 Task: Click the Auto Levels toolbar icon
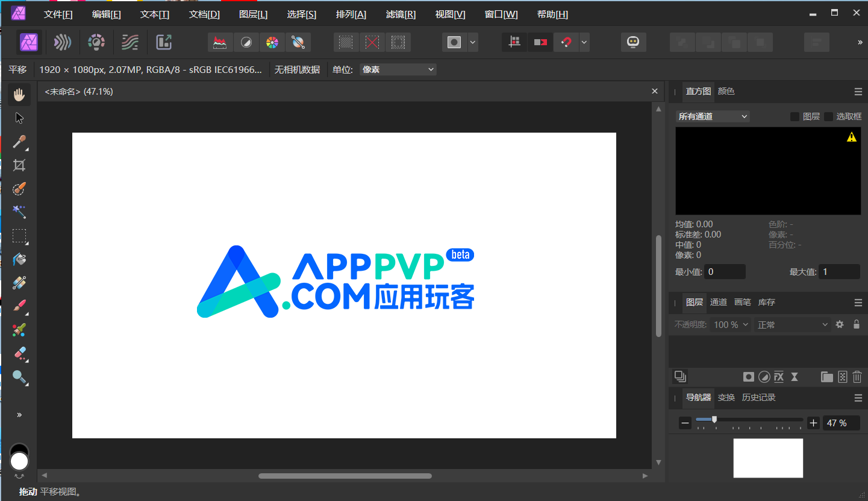pyautogui.click(x=220, y=42)
